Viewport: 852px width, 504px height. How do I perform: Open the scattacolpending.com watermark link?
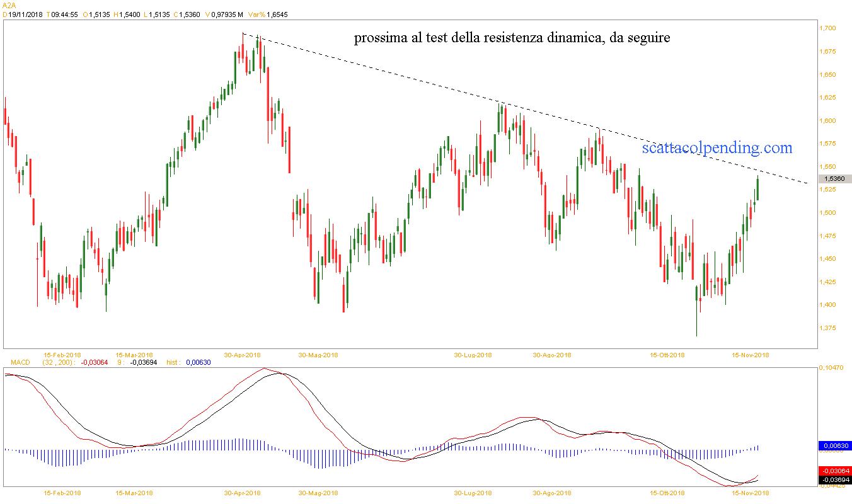[717, 148]
